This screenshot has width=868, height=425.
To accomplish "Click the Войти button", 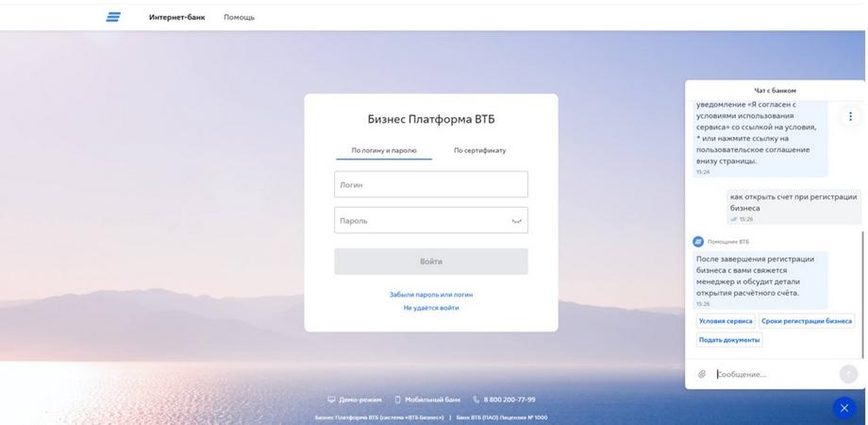I will tap(430, 262).
